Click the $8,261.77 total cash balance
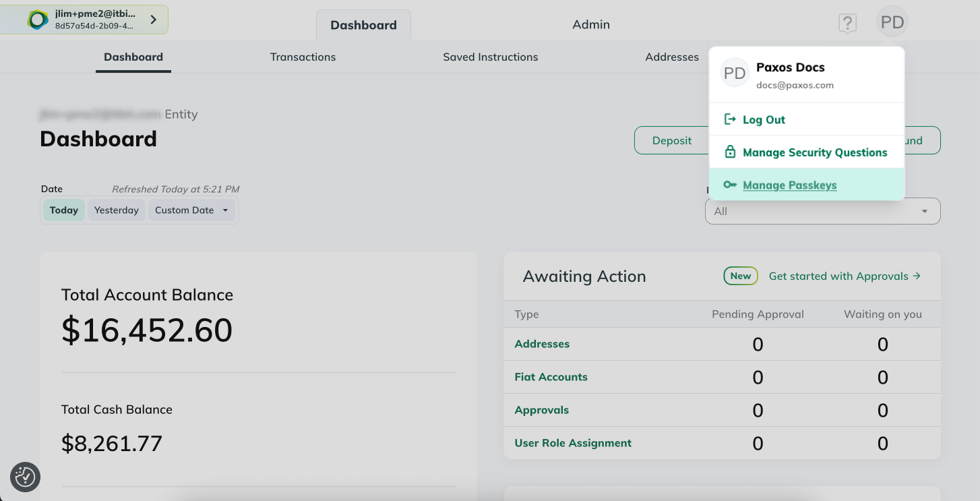This screenshot has width=980, height=501. [112, 443]
